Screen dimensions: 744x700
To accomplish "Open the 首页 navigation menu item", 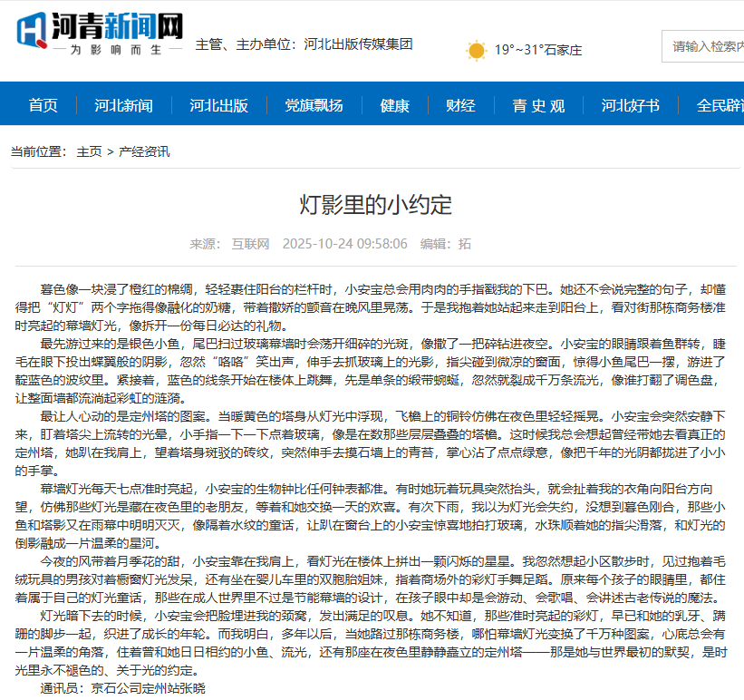I will pos(44,105).
